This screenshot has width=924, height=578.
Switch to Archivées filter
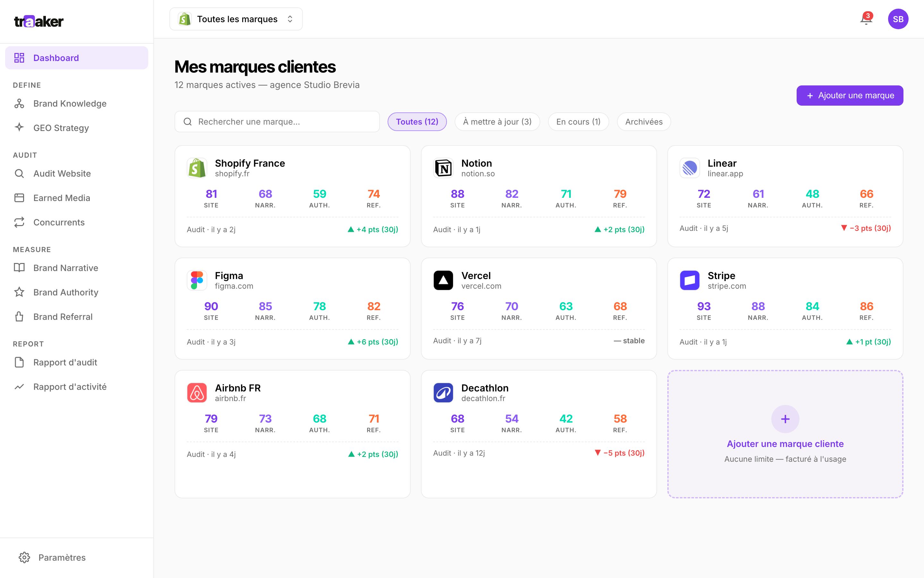[644, 122]
